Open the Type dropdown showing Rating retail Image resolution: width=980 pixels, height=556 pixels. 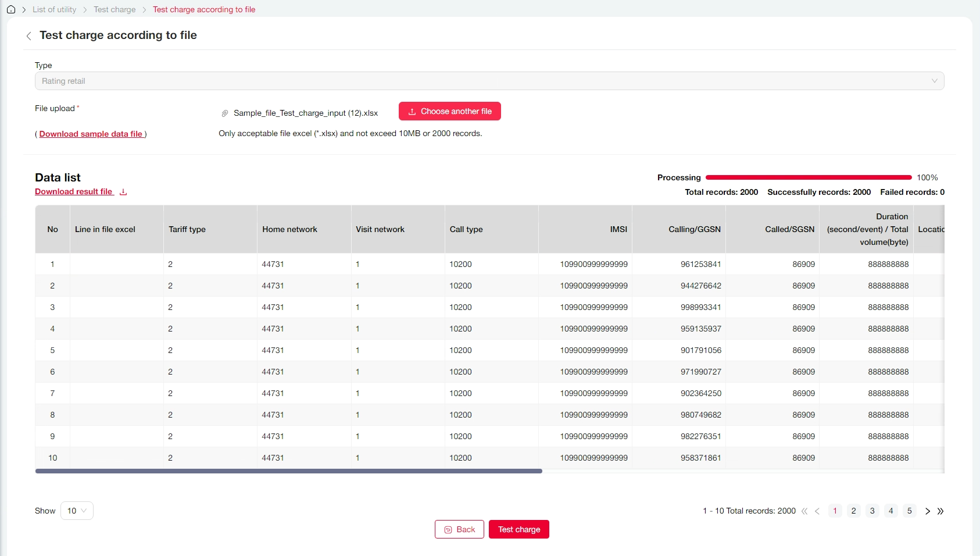click(x=489, y=81)
